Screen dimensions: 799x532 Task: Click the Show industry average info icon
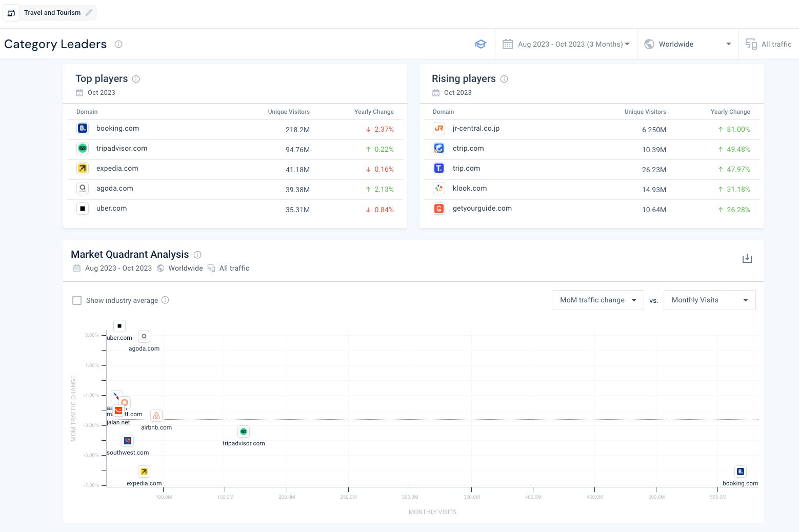pyautogui.click(x=165, y=300)
